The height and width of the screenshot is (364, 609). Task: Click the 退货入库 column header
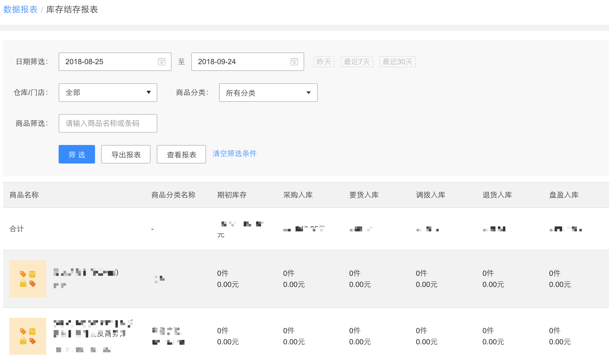coord(497,195)
